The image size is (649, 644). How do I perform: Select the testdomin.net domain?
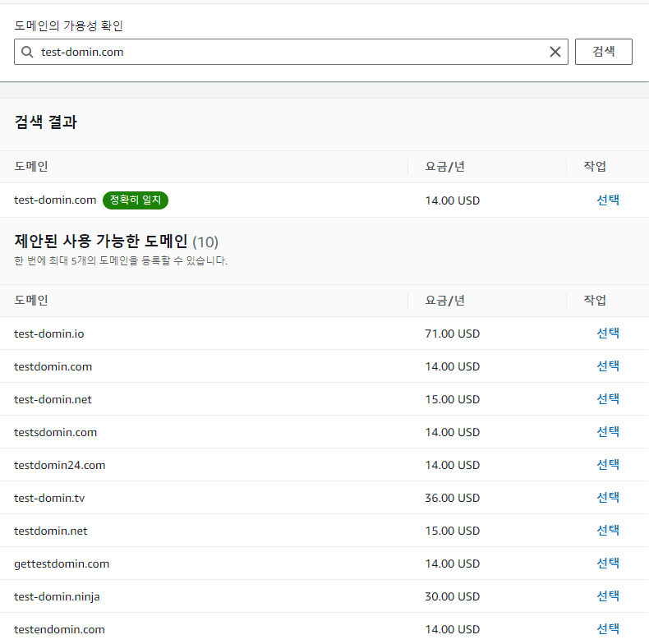tap(608, 530)
